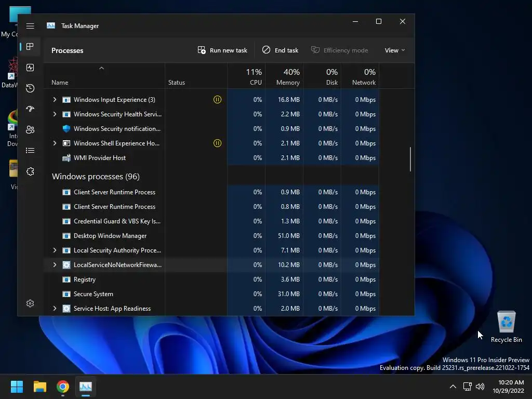Open the Performance page from sidebar
Screen dimensions: 532x399
pos(30,68)
